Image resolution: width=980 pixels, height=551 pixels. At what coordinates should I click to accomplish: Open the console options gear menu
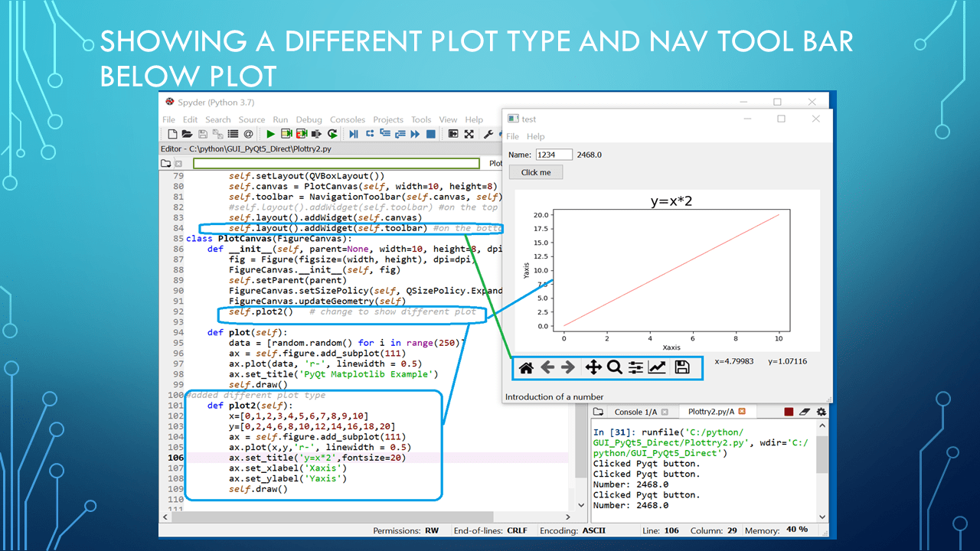[x=821, y=411]
